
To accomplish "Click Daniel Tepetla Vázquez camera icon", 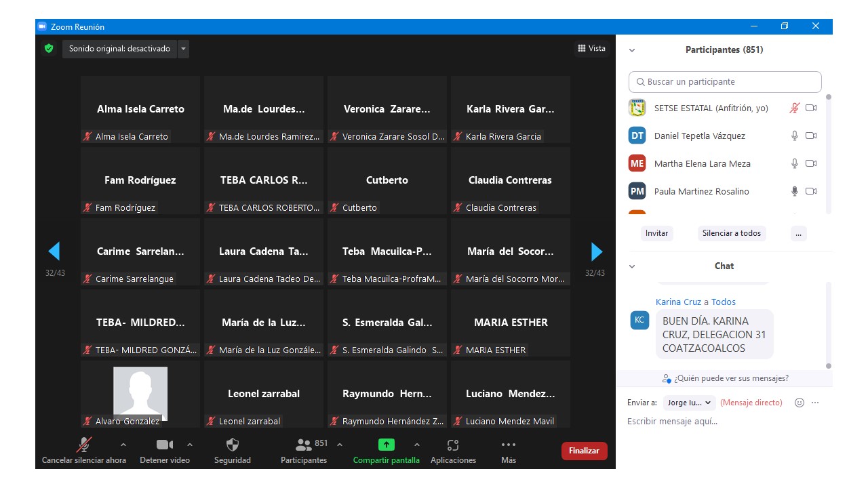I will (x=811, y=136).
